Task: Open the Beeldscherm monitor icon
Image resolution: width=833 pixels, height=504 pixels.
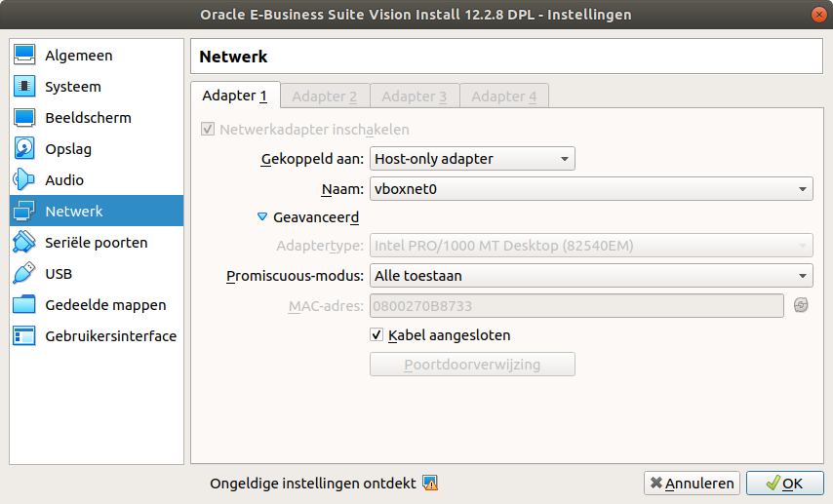Action: [x=25, y=118]
